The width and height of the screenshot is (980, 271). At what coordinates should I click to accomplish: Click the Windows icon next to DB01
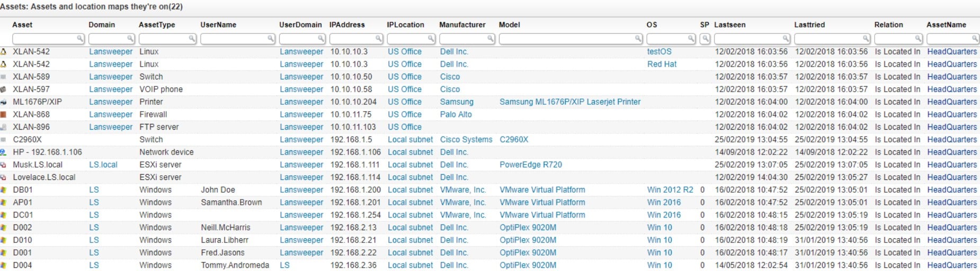(x=3, y=190)
